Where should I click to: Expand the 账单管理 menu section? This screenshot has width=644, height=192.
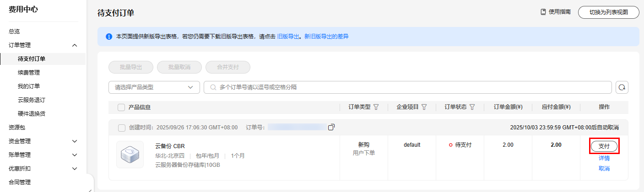[x=75, y=155]
